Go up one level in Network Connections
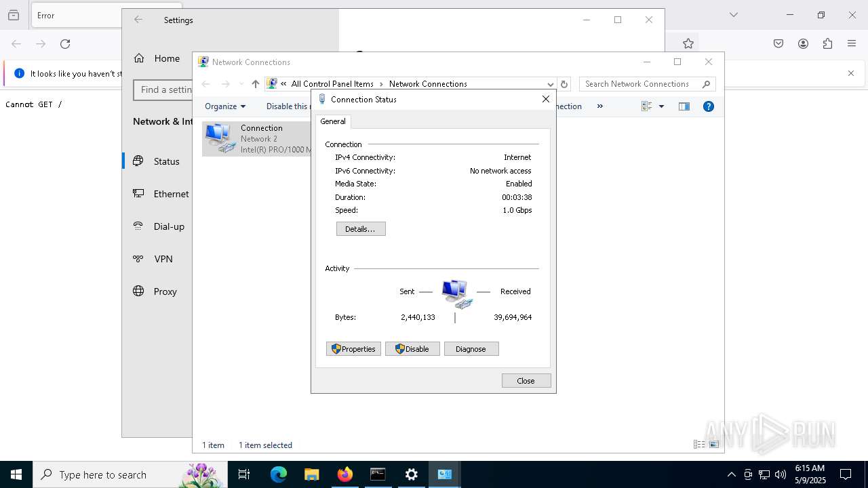Viewport: 868px width, 488px height. pos(255,84)
